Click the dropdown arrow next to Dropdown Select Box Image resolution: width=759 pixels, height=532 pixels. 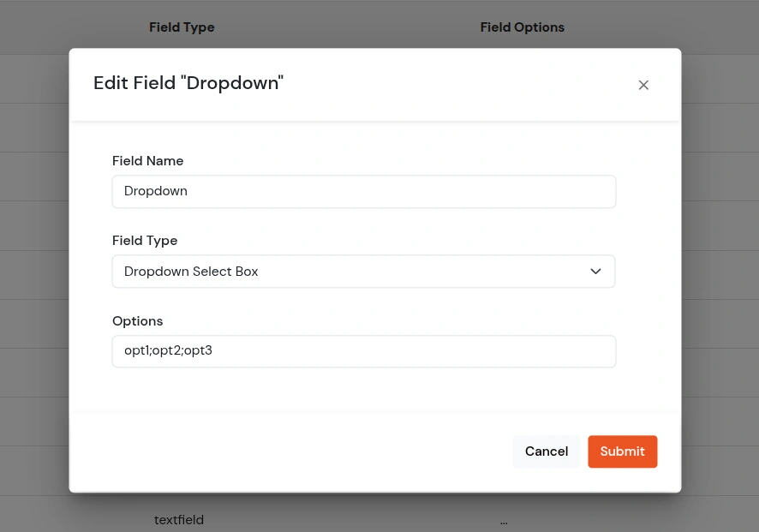point(595,271)
